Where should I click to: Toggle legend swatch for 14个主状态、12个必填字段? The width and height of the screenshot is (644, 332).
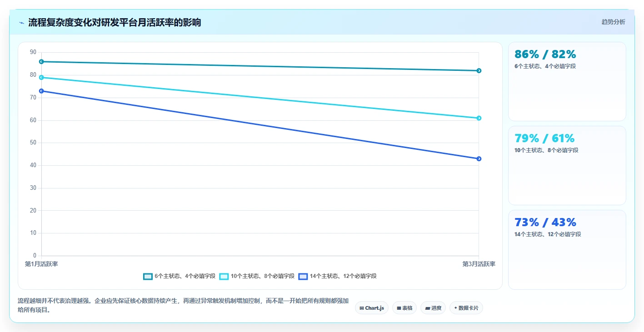[x=303, y=276]
